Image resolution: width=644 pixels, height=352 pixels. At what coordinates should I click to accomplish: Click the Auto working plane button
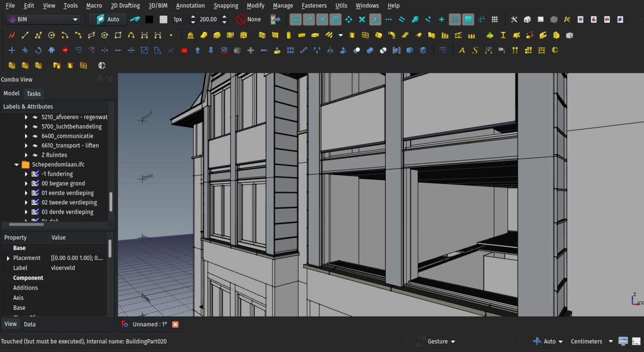pyautogui.click(x=108, y=19)
